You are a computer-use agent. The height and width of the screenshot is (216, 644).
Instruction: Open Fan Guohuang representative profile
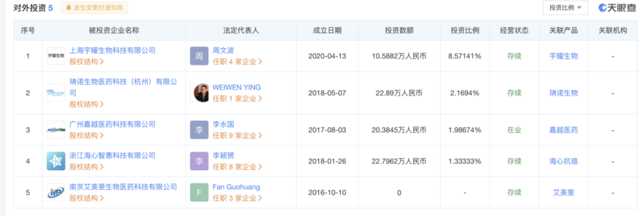[x=236, y=187]
